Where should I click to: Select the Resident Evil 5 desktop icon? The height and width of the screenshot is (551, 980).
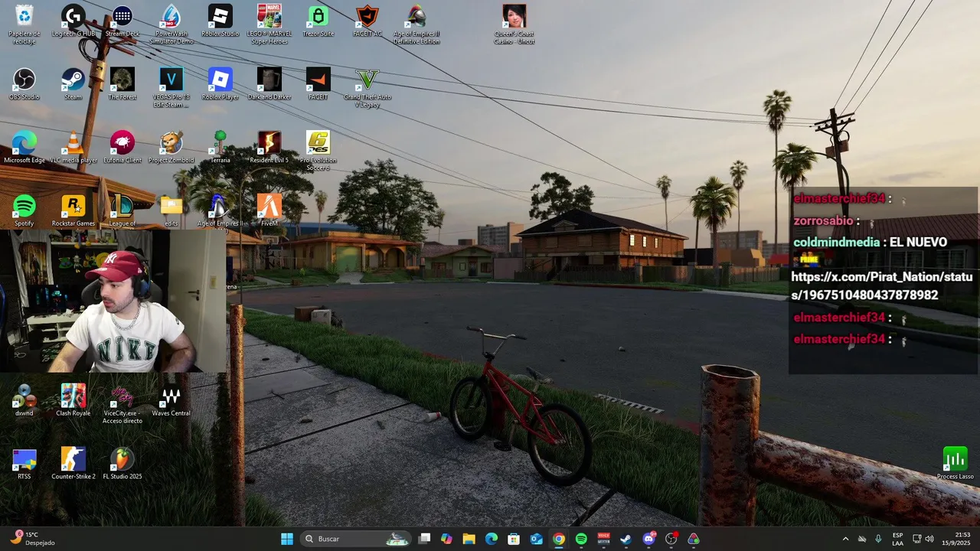269,147
